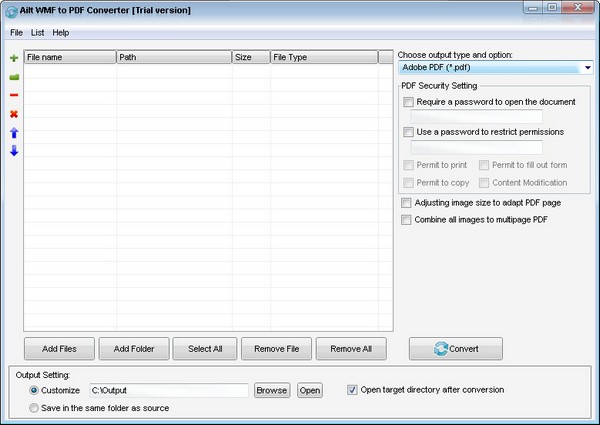Close the converter window
The height and width of the screenshot is (425, 600).
click(578, 8)
